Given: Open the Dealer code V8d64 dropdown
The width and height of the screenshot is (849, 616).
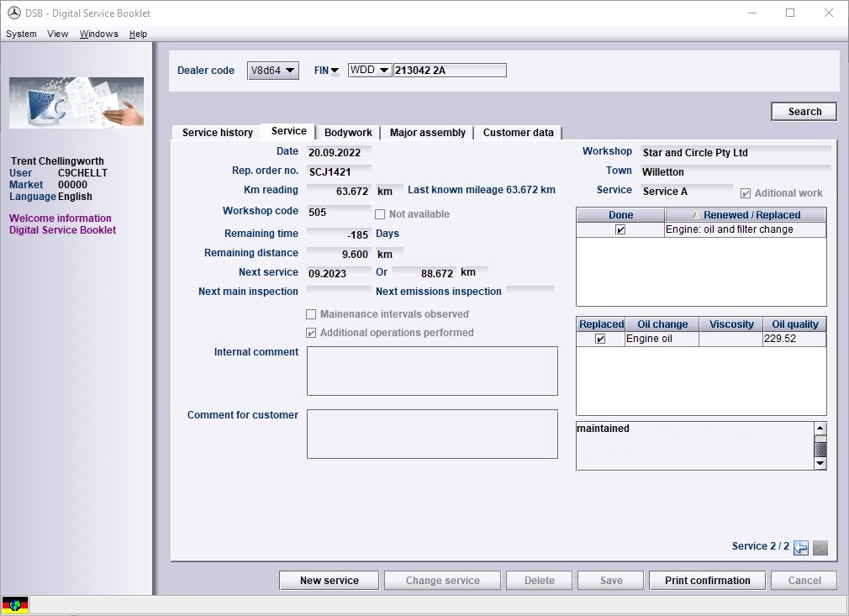Looking at the screenshot, I should [x=273, y=71].
